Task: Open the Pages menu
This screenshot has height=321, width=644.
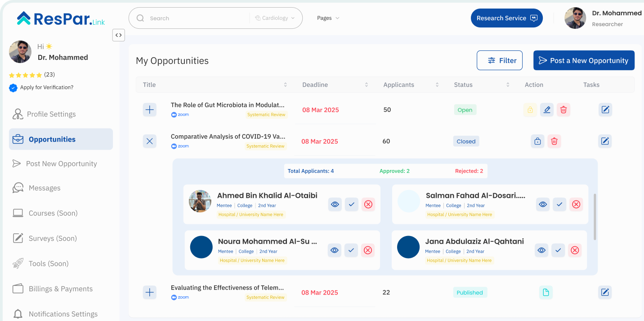Action: [x=328, y=18]
